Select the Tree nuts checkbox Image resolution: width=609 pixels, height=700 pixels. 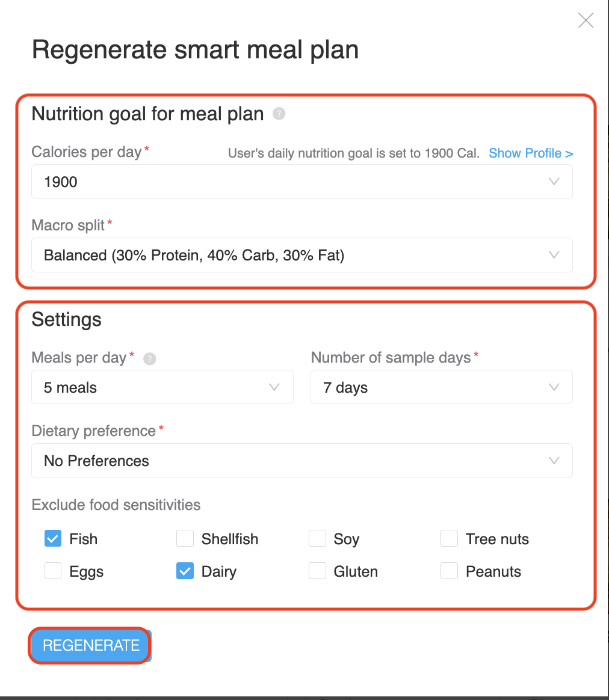449,538
